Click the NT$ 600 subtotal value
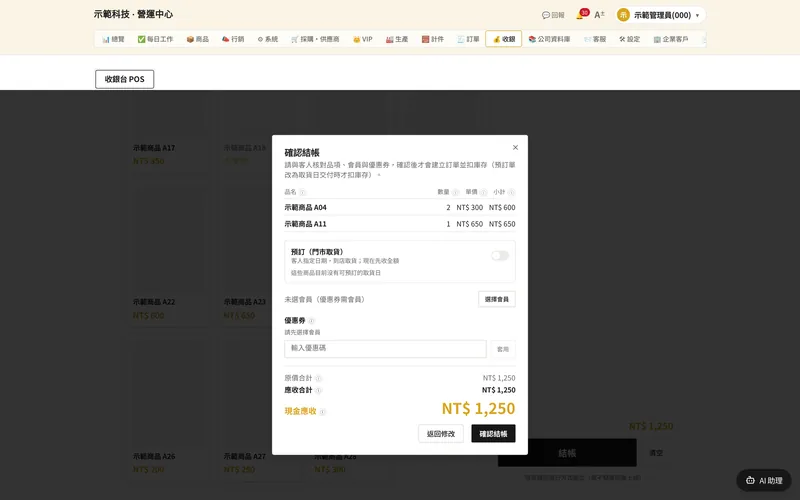The image size is (800, 500). pos(502,208)
